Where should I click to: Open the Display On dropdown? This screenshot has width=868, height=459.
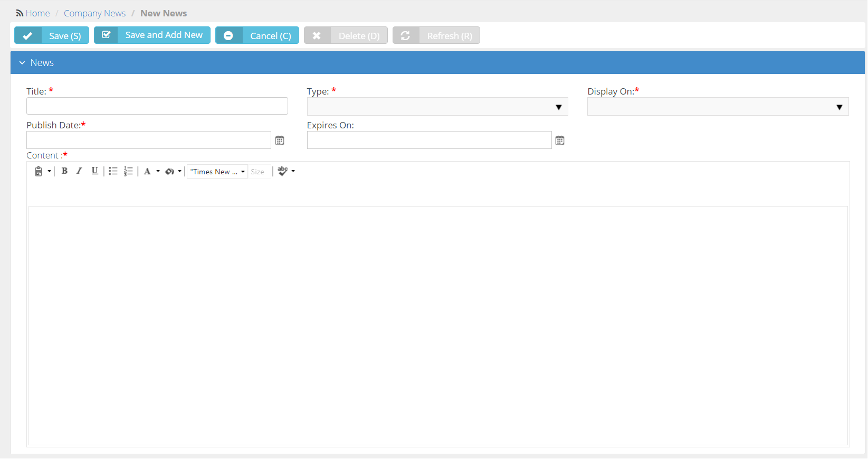(x=718, y=107)
